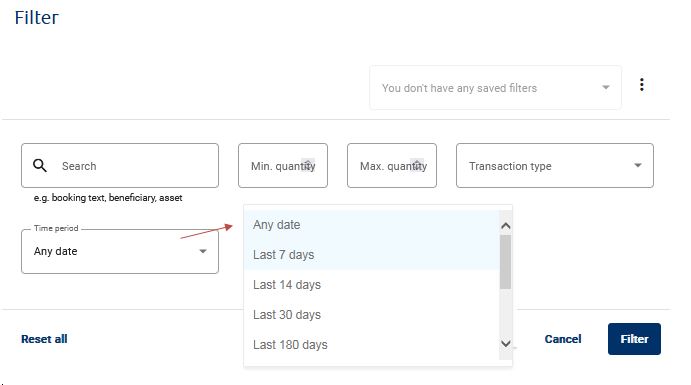Click the dropdown list scrollbar thumb
Image resolution: width=691 pixels, height=385 pixels.
click(x=505, y=262)
